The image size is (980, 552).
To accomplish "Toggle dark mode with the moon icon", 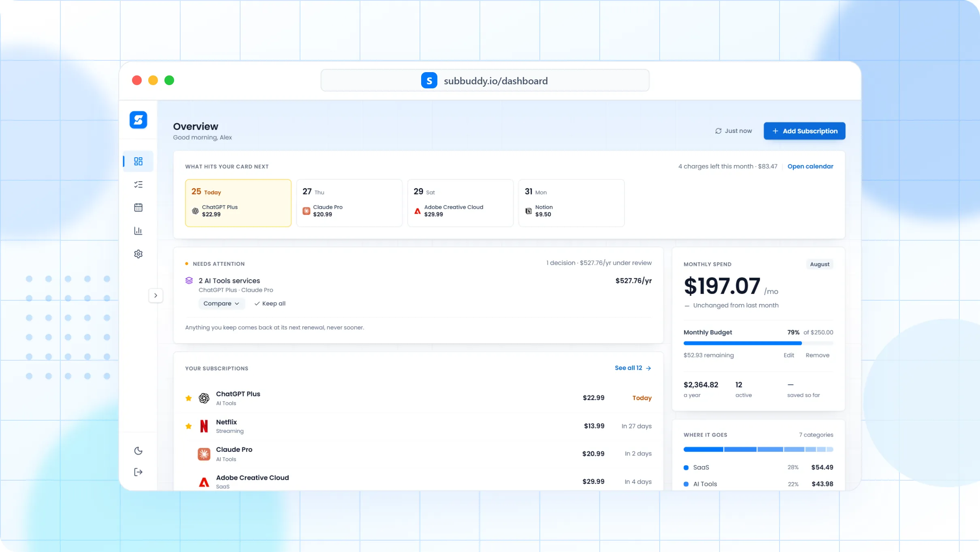I will [138, 451].
